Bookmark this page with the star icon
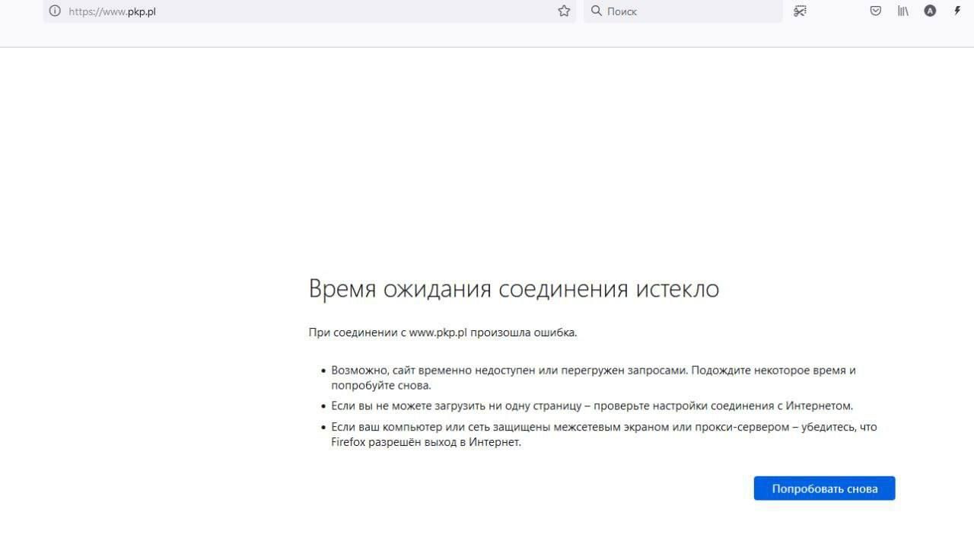The width and height of the screenshot is (974, 560). click(564, 11)
